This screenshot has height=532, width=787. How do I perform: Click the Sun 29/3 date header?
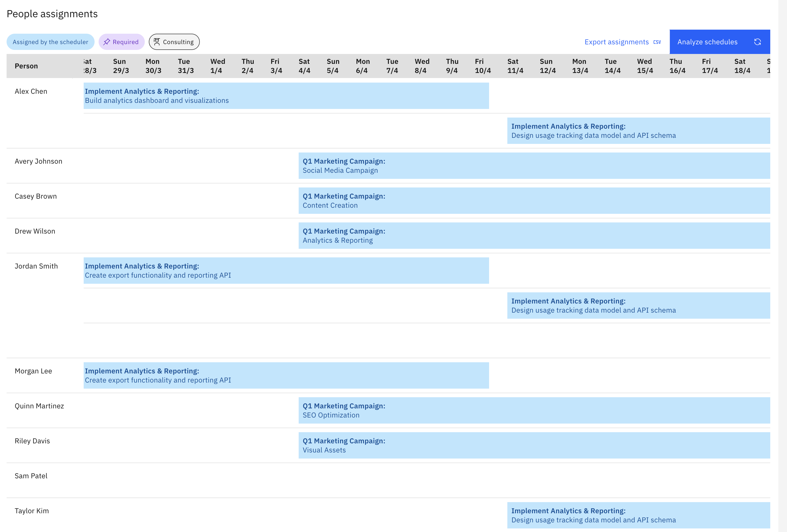[121, 66]
